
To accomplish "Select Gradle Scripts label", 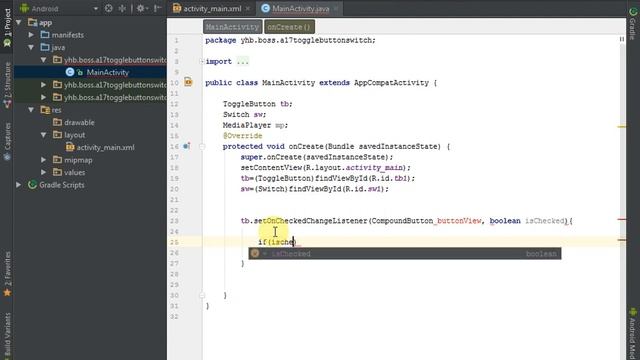I will tap(62, 185).
